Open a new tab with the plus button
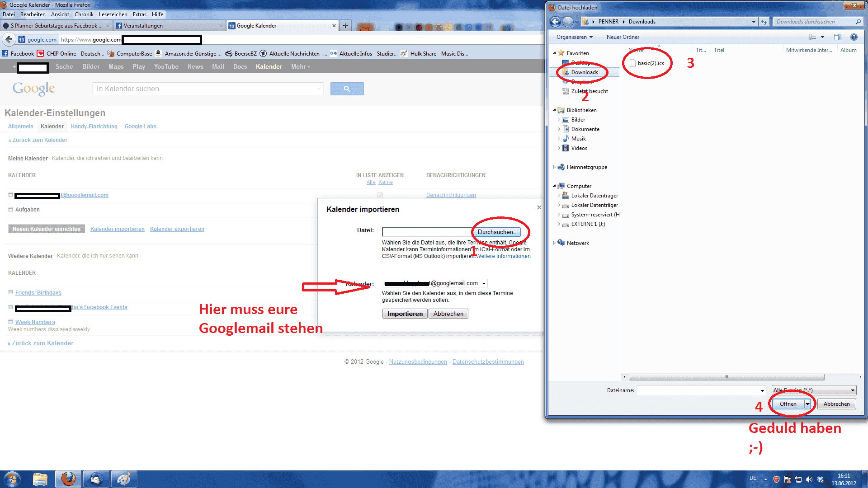The width and height of the screenshot is (868, 488). pos(345,26)
